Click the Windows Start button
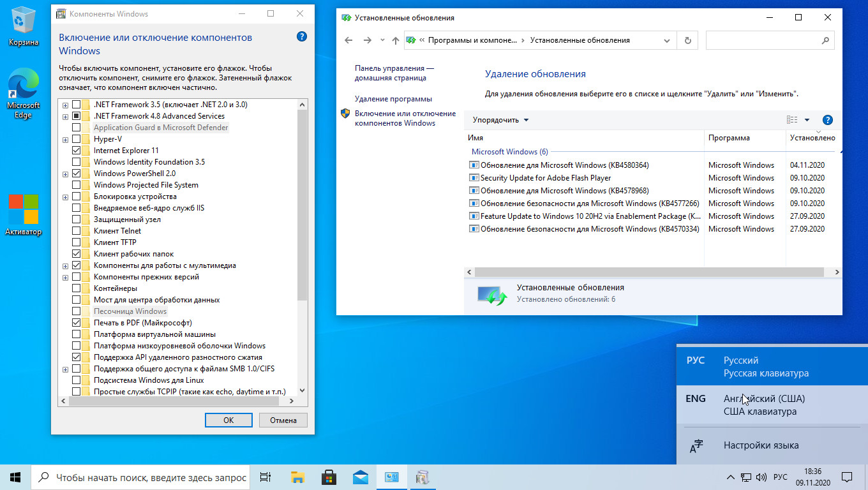The width and height of the screenshot is (868, 490). point(15,477)
